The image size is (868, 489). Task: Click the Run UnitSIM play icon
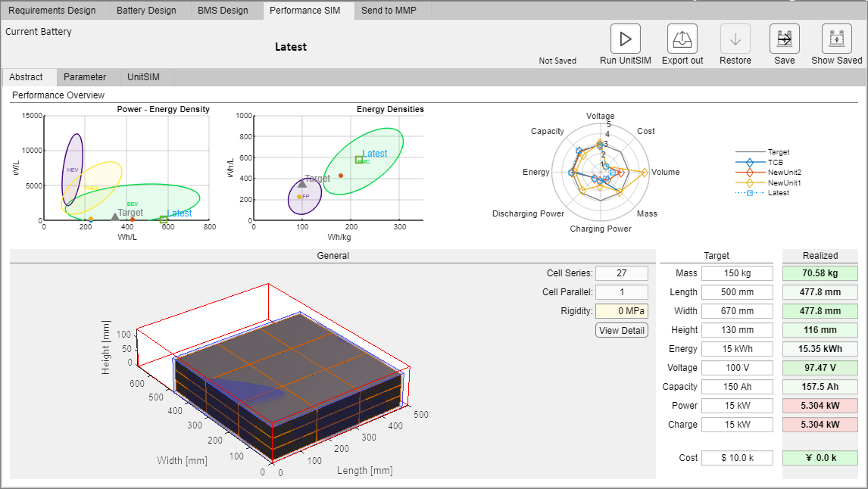coord(625,39)
